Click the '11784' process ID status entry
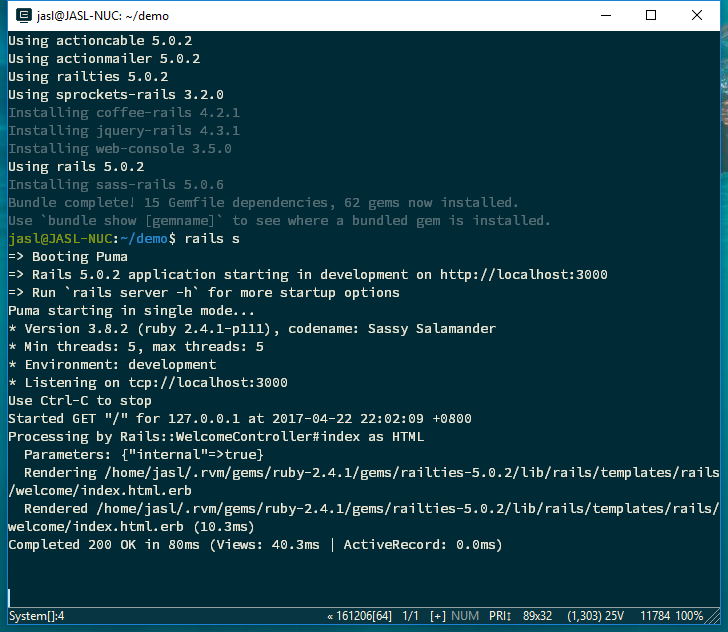728x632 pixels. coord(655,616)
